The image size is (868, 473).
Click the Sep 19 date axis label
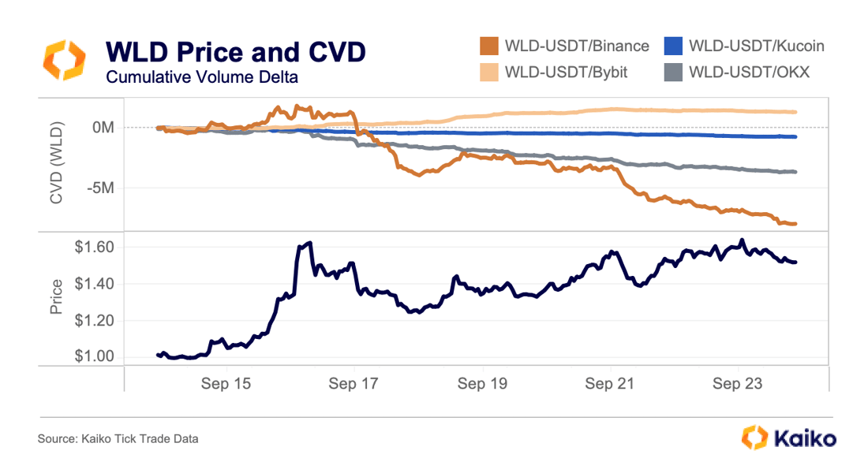[482, 383]
